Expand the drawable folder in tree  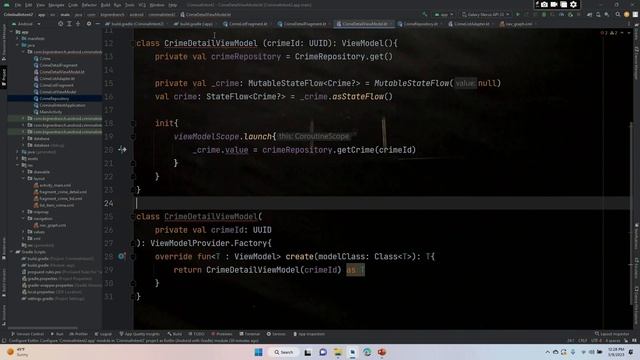click(23, 172)
